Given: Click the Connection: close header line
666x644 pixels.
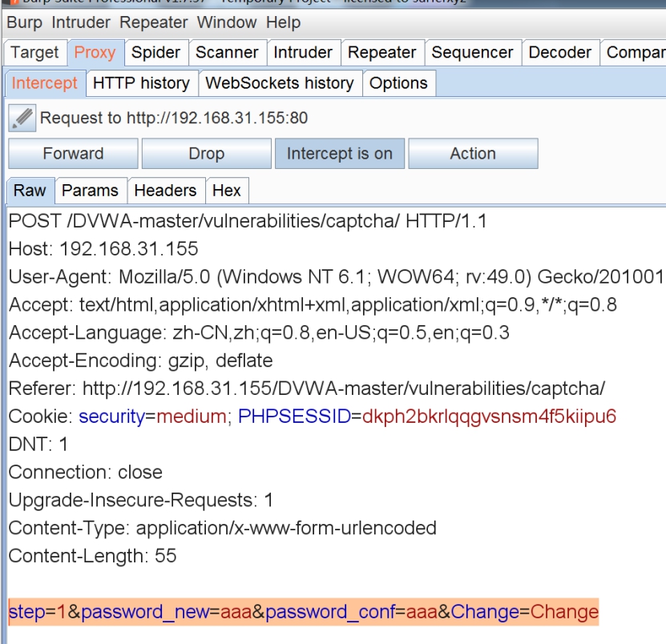Looking at the screenshot, I should click(86, 473).
